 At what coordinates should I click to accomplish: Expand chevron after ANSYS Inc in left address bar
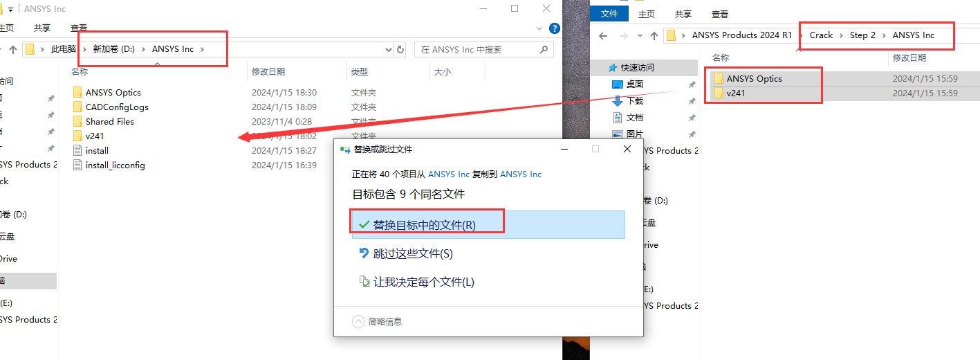(x=203, y=49)
